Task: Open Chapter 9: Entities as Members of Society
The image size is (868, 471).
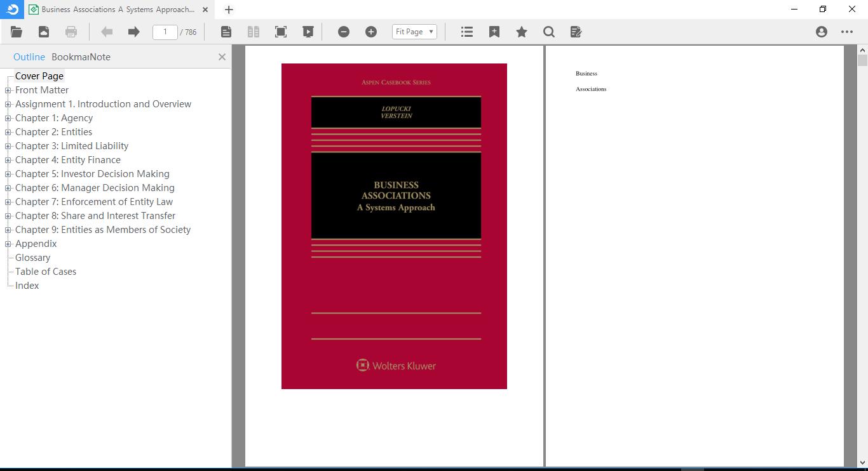Action: tap(103, 230)
